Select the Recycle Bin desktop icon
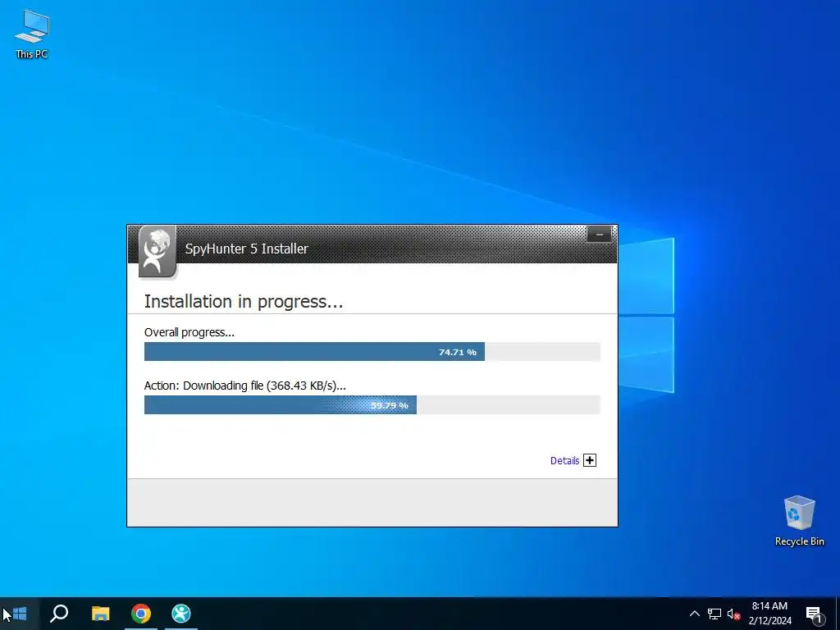The image size is (840, 630). [x=799, y=521]
